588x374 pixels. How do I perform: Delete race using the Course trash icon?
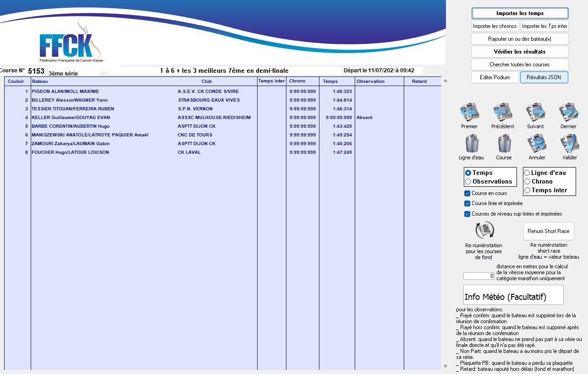(504, 144)
